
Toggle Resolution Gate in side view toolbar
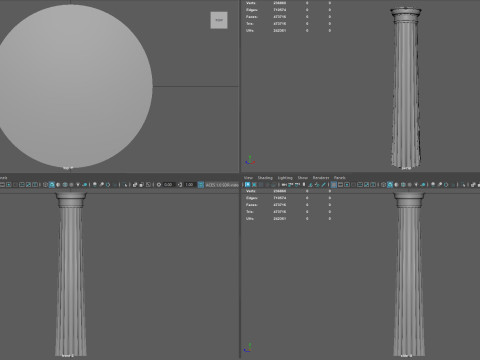point(347,184)
